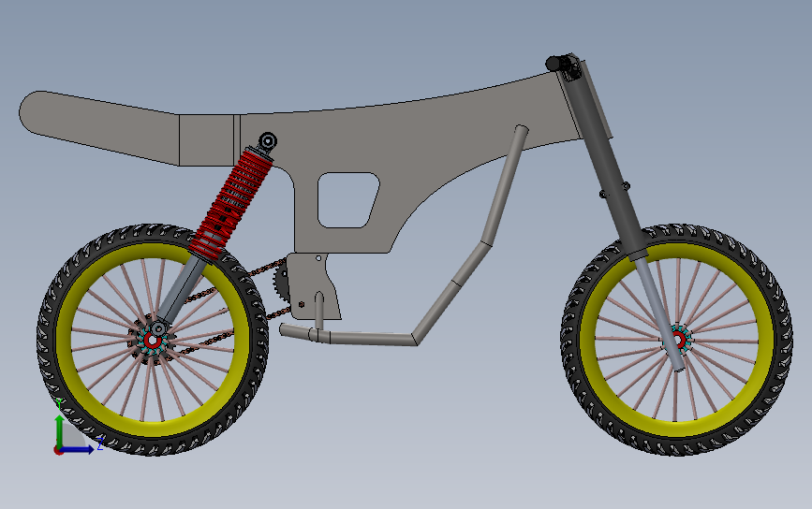This screenshot has width=812, height=509.
Task: Select the upper shock mounting eye bolt
Action: pos(268,141)
